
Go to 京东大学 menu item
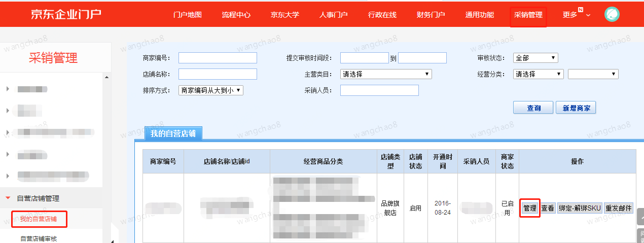284,15
